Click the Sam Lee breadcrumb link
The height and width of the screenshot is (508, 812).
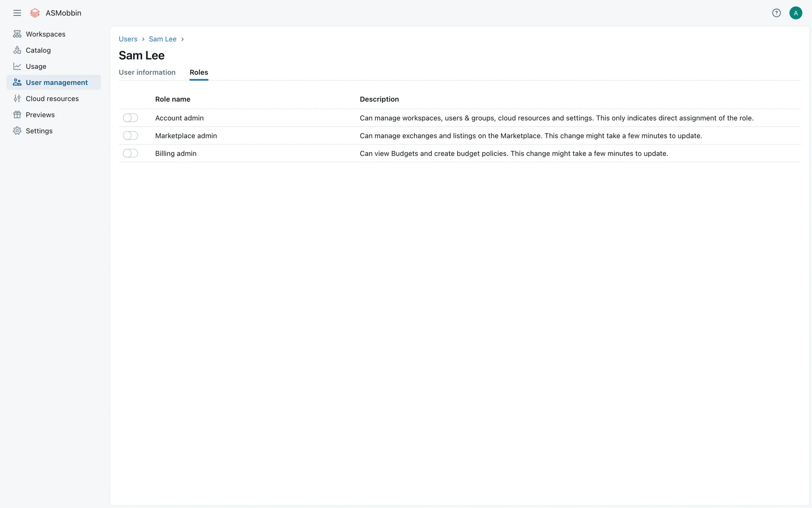pos(162,39)
